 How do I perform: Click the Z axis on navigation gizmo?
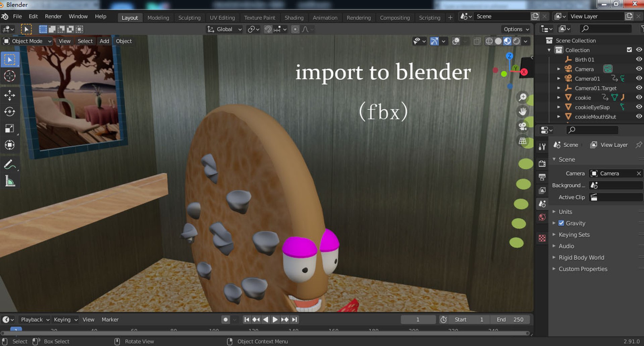(509, 56)
